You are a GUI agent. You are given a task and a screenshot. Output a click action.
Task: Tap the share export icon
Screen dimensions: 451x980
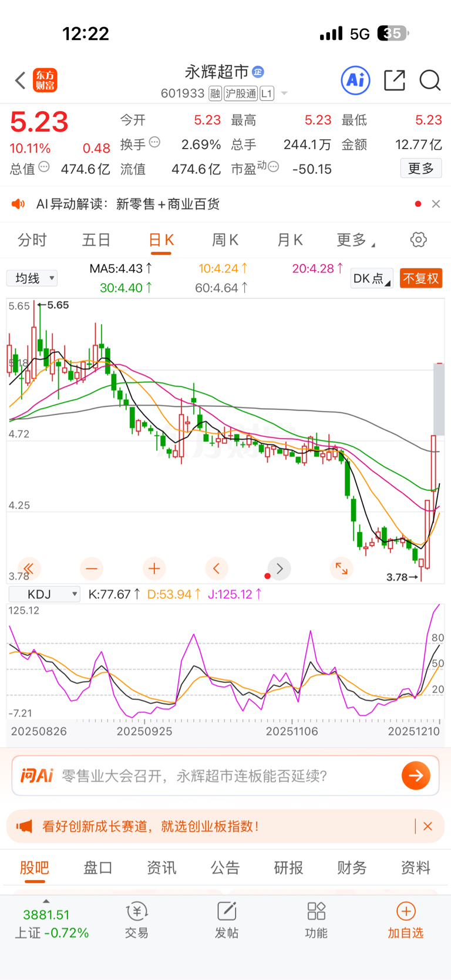pyautogui.click(x=395, y=80)
